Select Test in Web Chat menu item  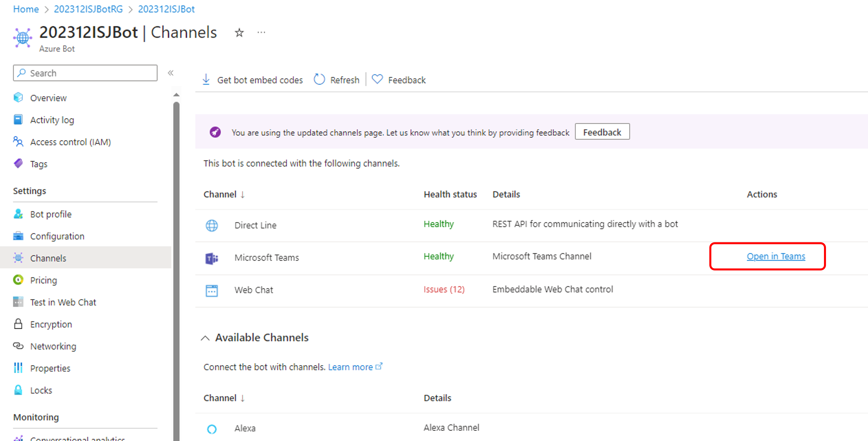pos(63,302)
